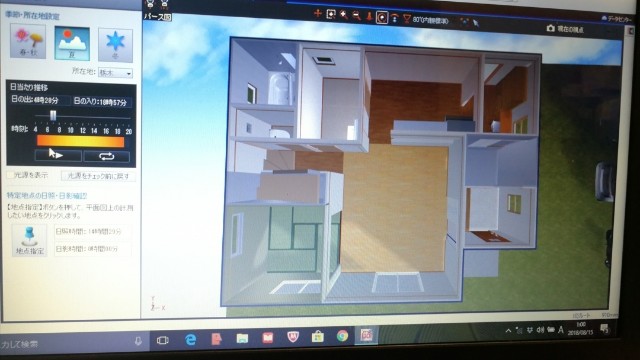The height and width of the screenshot is (360, 640).
Task: Click the 現在の視点 camera button
Action: (565, 29)
